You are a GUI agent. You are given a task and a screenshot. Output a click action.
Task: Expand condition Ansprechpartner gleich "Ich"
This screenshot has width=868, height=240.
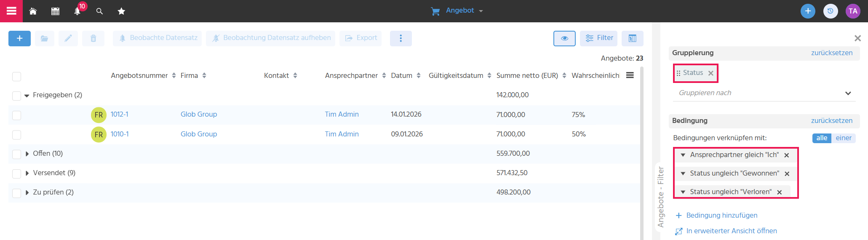pyautogui.click(x=683, y=155)
